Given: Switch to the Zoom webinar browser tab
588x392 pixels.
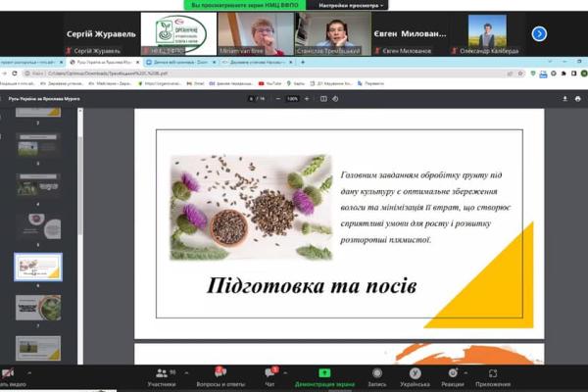Looking at the screenshot, I should click(180, 62).
